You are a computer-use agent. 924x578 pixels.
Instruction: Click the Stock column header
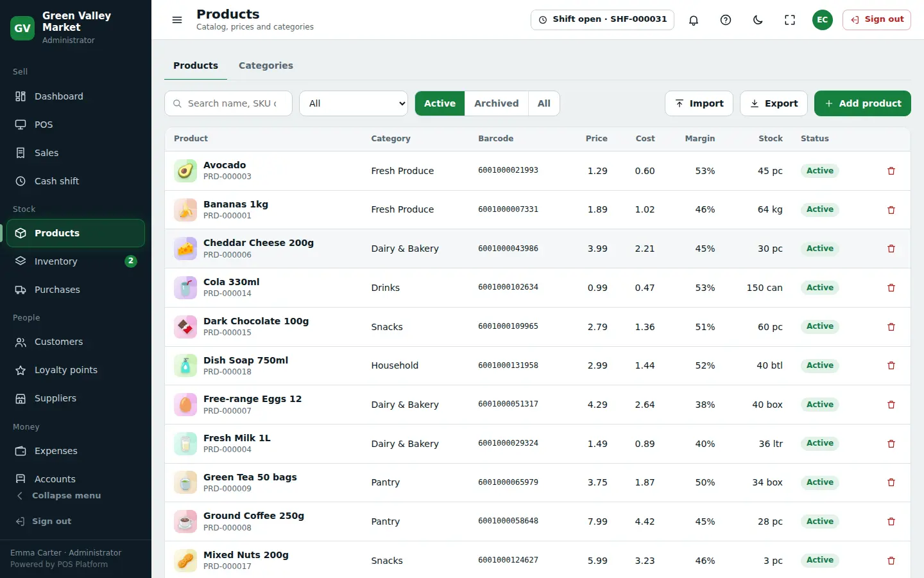click(x=770, y=139)
